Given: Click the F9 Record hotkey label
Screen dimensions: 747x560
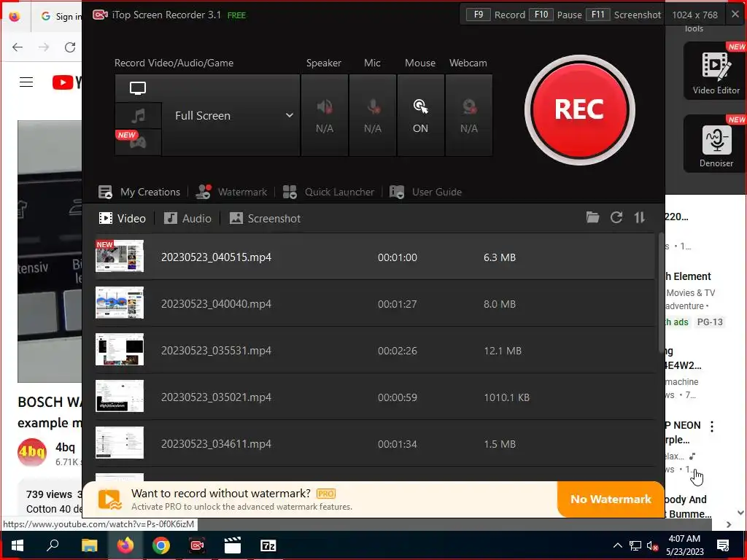Looking at the screenshot, I should pos(495,15).
